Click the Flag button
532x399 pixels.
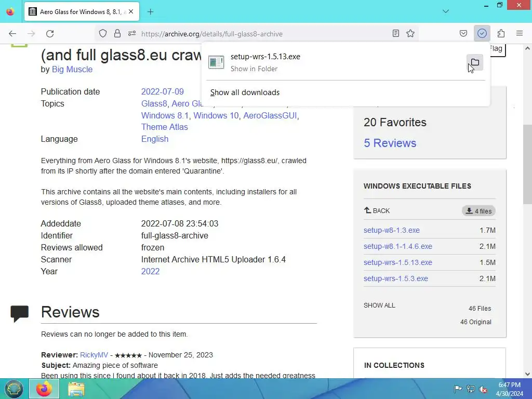click(x=497, y=49)
